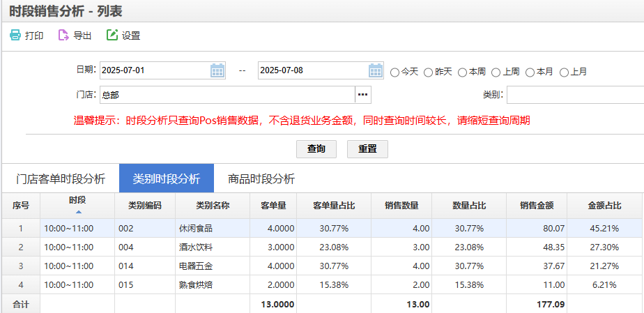Image resolution: width=644 pixels, height=313 pixels.
Task: Click category code 004 cell
Action: click(145, 247)
